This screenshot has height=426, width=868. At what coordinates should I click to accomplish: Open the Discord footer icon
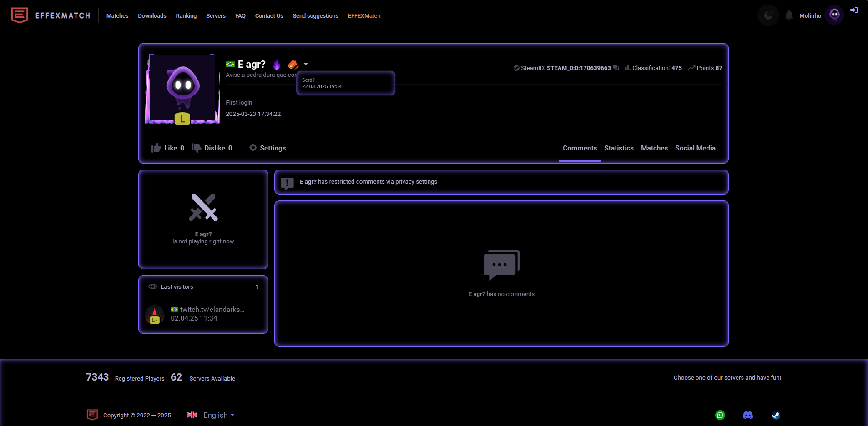pyautogui.click(x=748, y=415)
